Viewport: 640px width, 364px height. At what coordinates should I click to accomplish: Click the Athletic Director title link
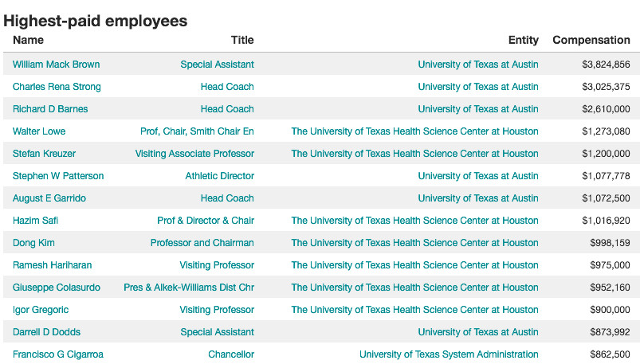tap(220, 176)
